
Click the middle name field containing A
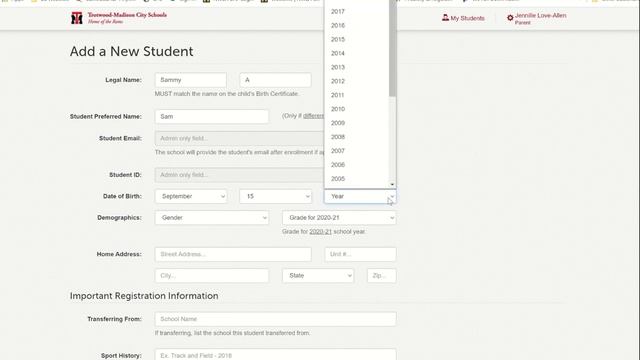pos(276,80)
